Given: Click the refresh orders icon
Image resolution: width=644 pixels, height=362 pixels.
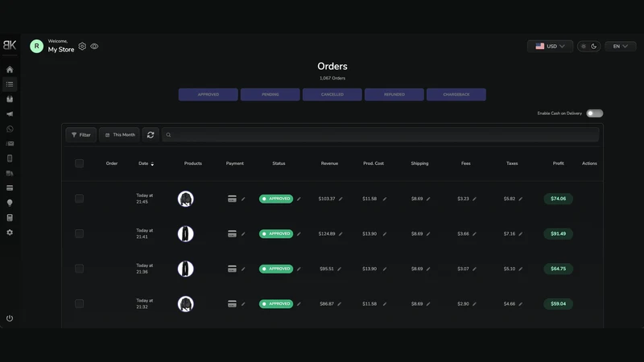Looking at the screenshot, I should [151, 134].
